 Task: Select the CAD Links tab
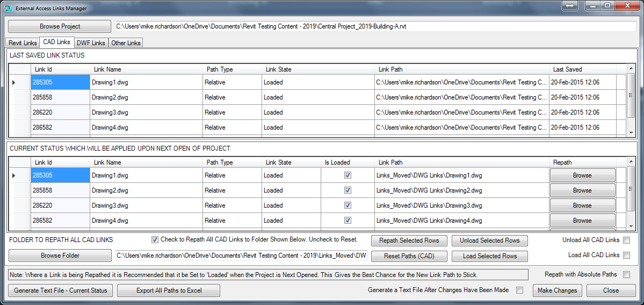[57, 42]
